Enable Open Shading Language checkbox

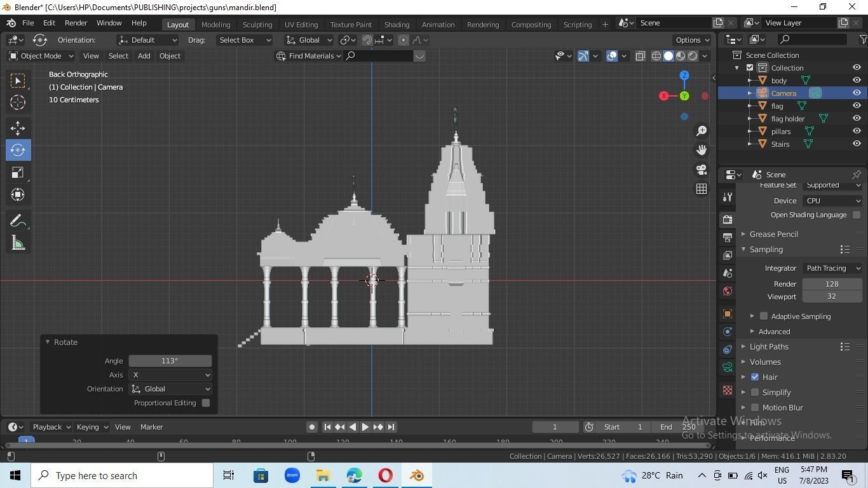pyautogui.click(x=857, y=215)
